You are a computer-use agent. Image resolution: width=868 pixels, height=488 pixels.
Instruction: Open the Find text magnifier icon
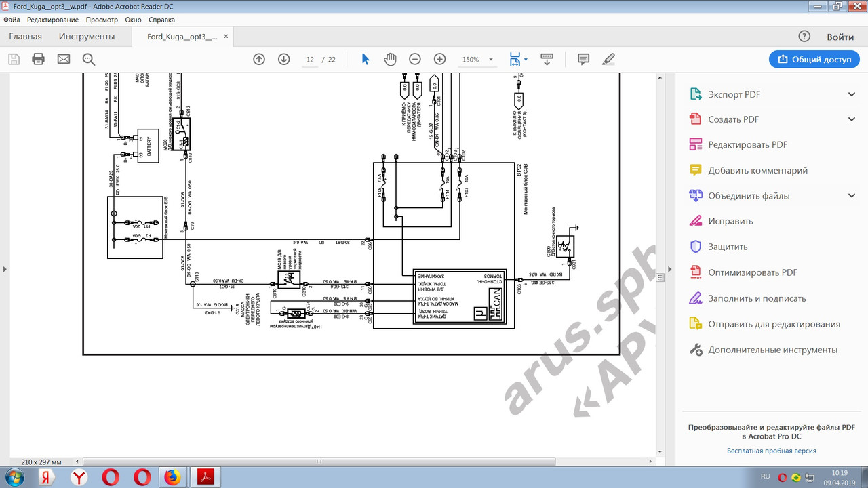point(89,59)
